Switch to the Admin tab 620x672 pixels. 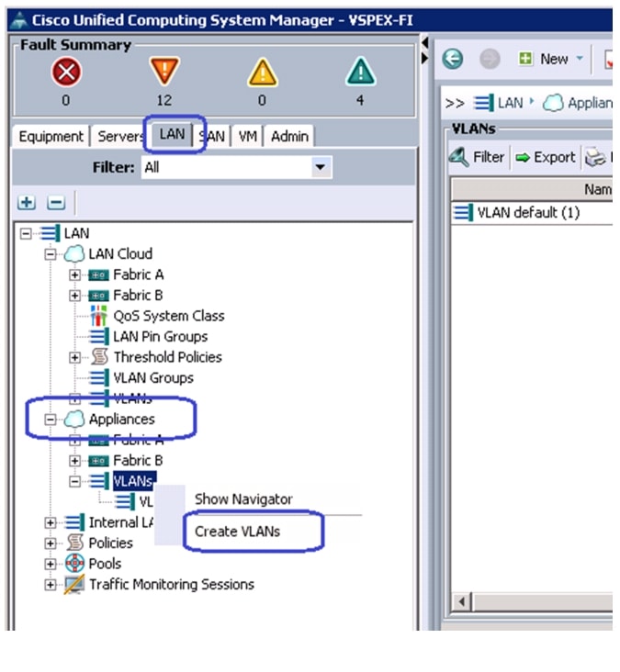point(289,136)
